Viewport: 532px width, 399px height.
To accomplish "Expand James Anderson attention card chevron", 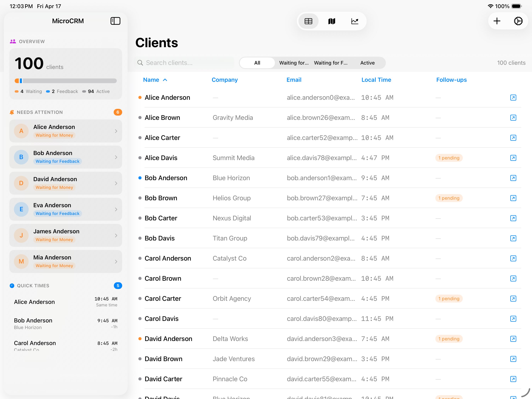I will [116, 235].
